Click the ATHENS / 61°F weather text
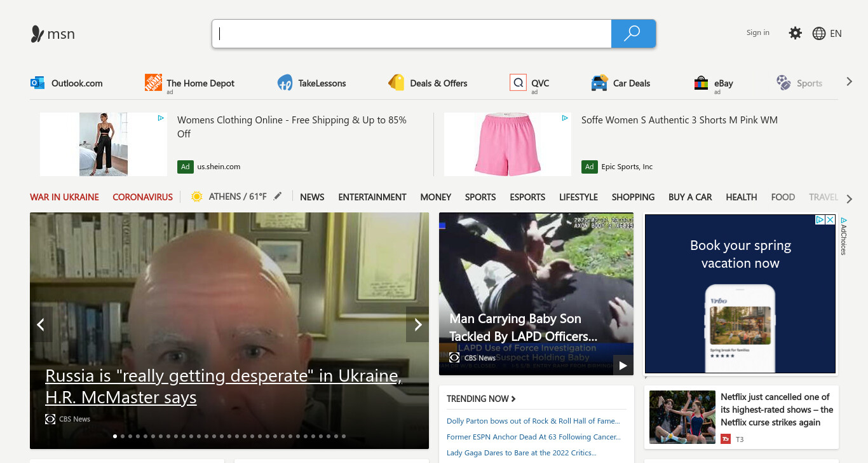 coord(238,197)
